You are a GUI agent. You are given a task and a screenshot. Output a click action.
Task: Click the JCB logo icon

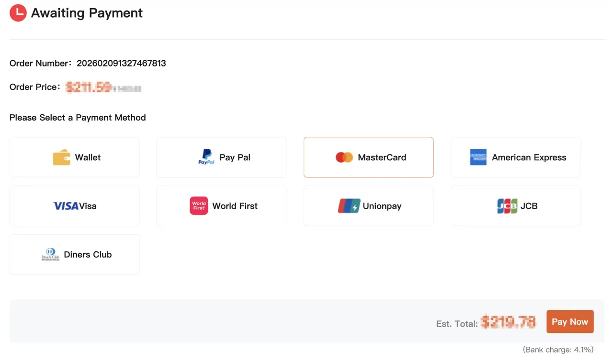[x=507, y=206]
